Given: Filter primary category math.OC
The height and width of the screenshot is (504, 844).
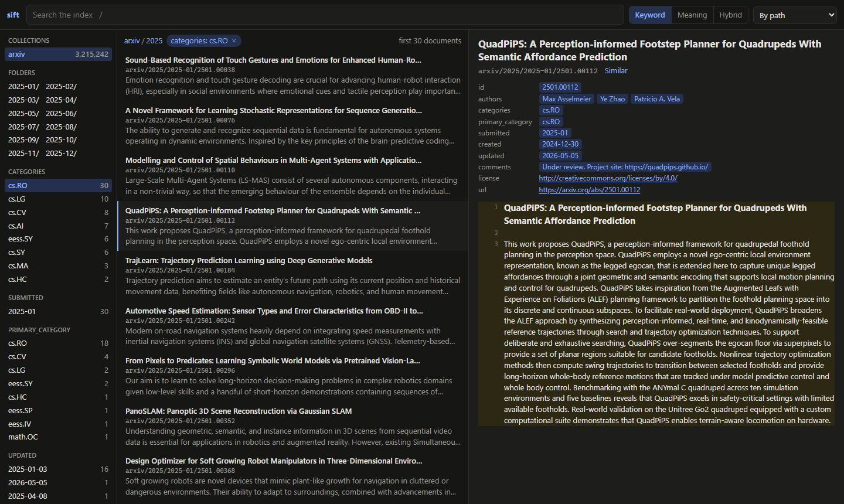Looking at the screenshot, I should click(58, 437).
